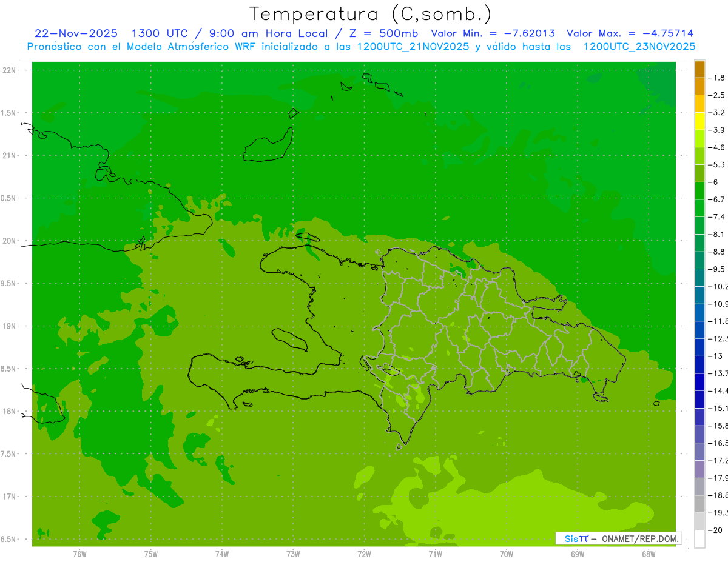Click the "20N" latitude axis label

[9, 241]
